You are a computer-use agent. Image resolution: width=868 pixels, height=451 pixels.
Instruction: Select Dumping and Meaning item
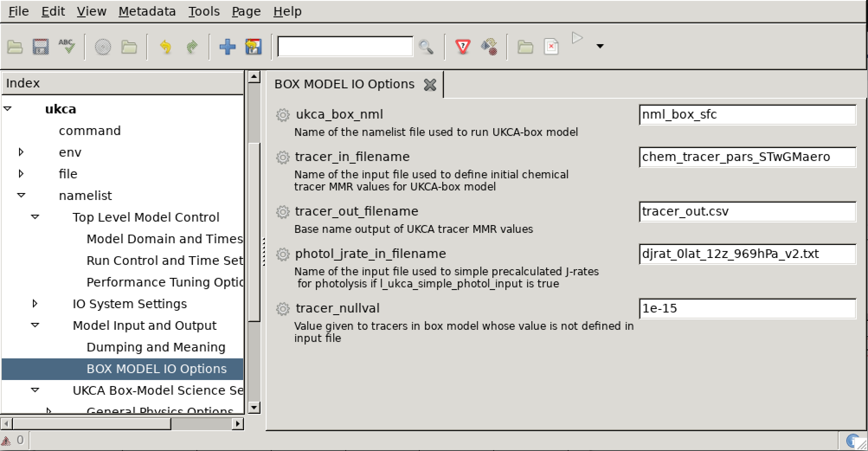pos(156,347)
